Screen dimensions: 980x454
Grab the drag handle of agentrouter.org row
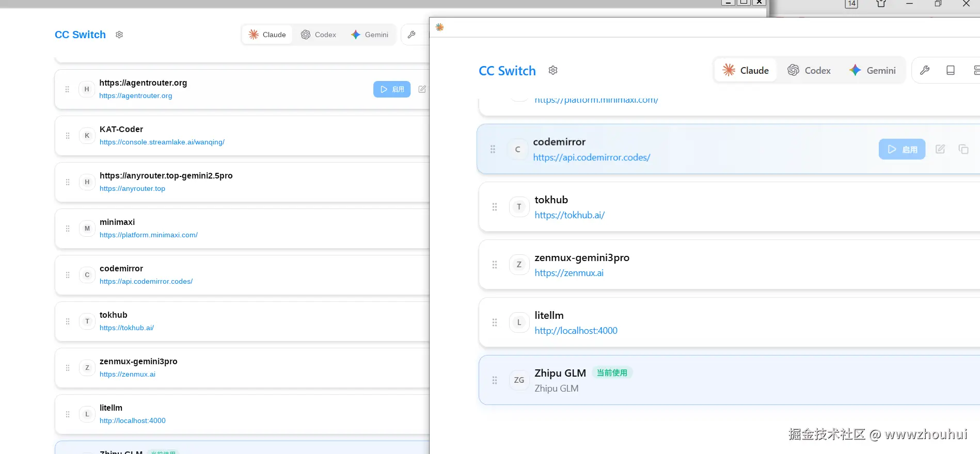[x=67, y=89]
